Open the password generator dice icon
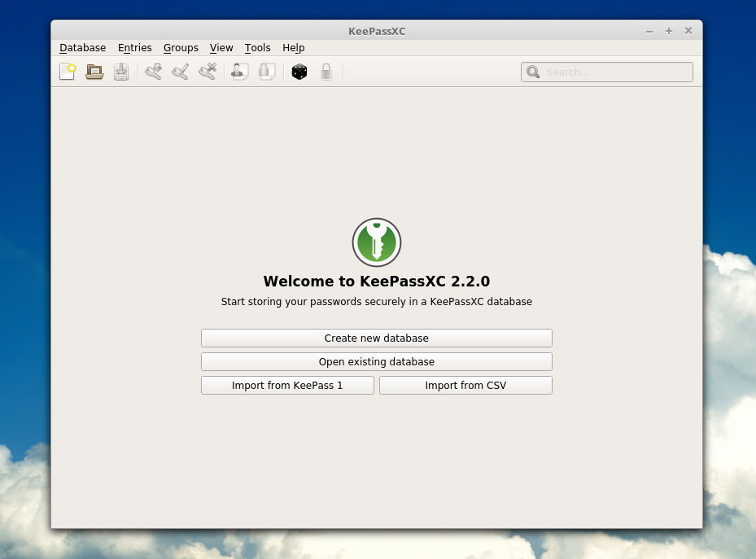Screen dimensions: 756x559 click(x=299, y=72)
